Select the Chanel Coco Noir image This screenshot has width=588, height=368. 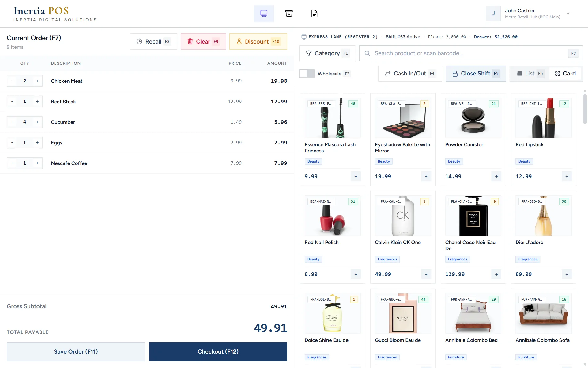pyautogui.click(x=473, y=216)
